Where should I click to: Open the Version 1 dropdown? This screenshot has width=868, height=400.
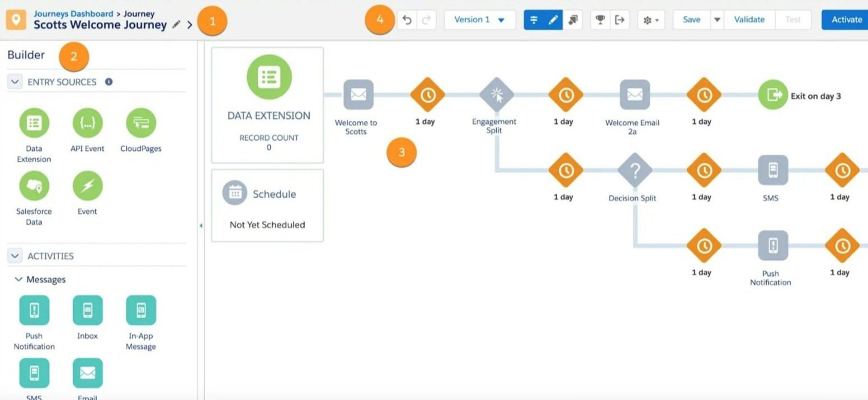479,20
